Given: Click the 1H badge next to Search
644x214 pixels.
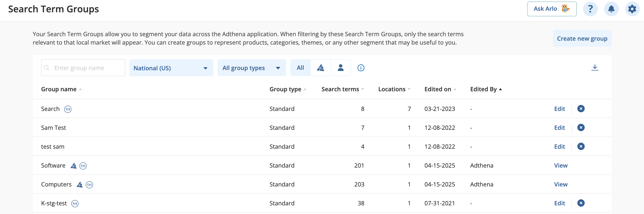Looking at the screenshot, I should [x=68, y=109].
